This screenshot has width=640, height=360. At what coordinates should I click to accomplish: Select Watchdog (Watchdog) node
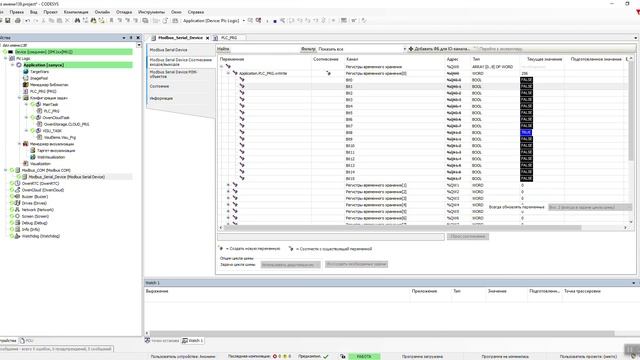pos(40,236)
